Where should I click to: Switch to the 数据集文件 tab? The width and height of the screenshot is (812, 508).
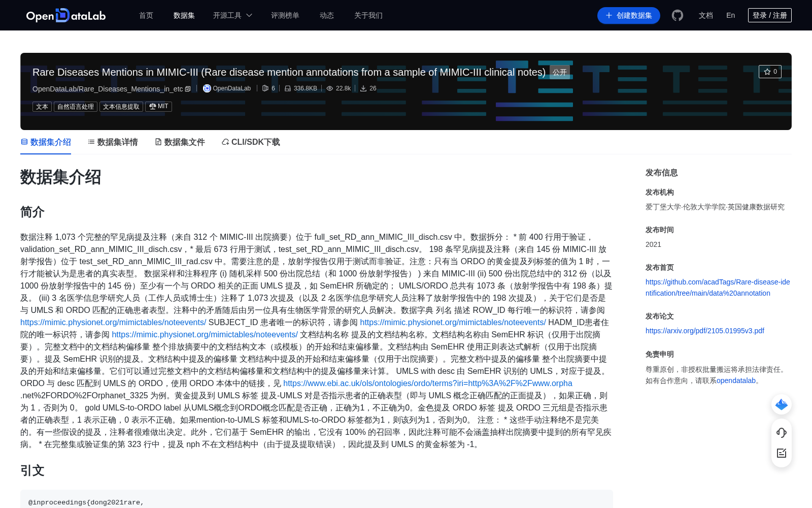tap(180, 142)
